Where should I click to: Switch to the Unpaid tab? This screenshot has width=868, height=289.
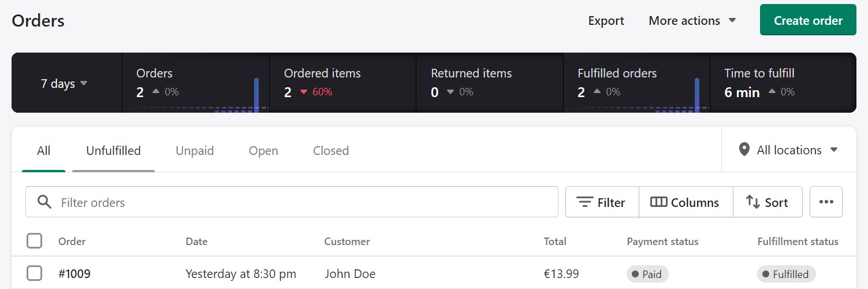point(195,151)
